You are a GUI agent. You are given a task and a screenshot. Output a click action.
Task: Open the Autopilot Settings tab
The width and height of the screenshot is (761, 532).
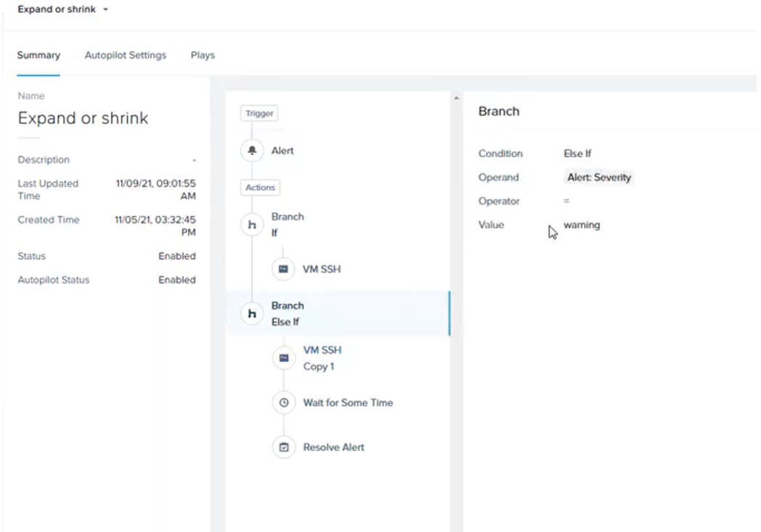pyautogui.click(x=126, y=55)
